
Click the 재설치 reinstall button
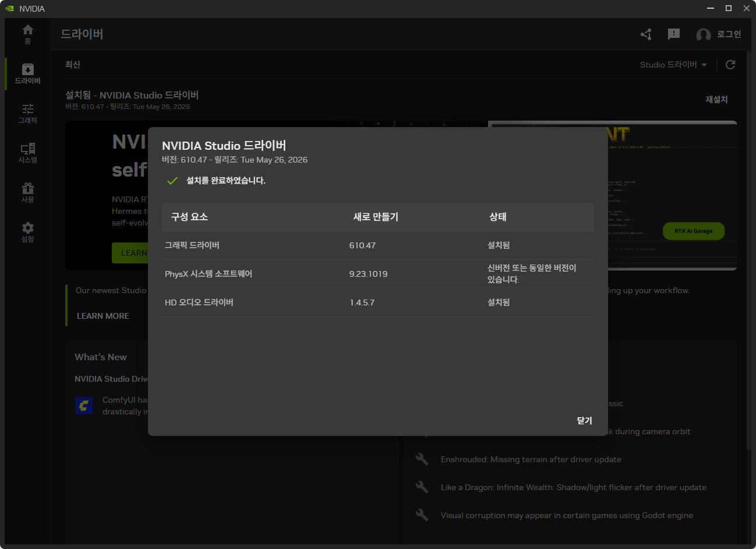click(x=716, y=100)
